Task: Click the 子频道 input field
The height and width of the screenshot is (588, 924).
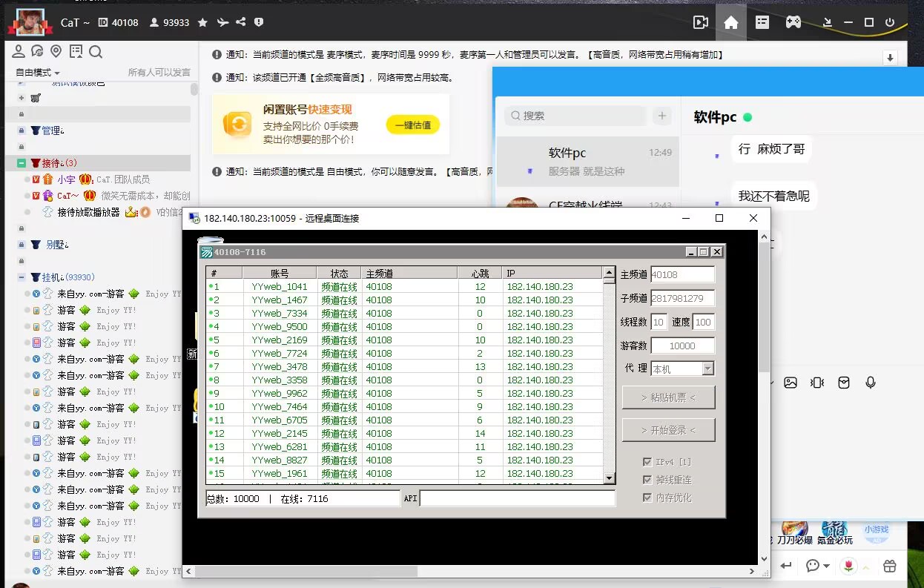Action: 682,298
